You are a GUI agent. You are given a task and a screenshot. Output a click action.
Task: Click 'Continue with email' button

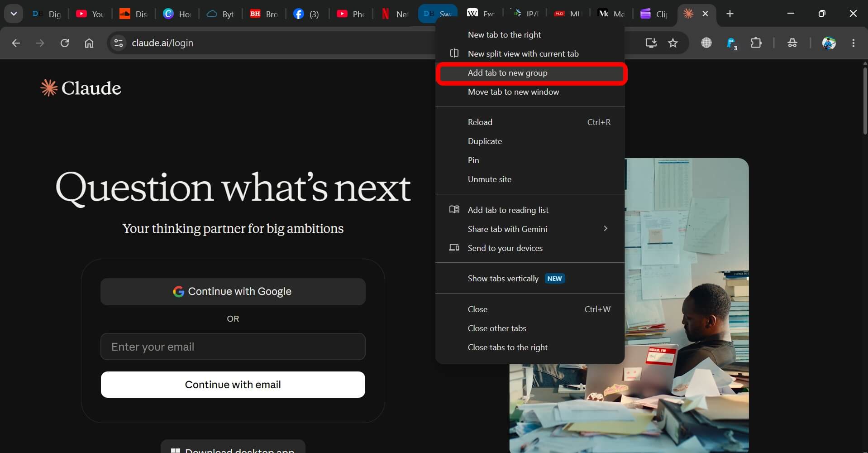(233, 385)
